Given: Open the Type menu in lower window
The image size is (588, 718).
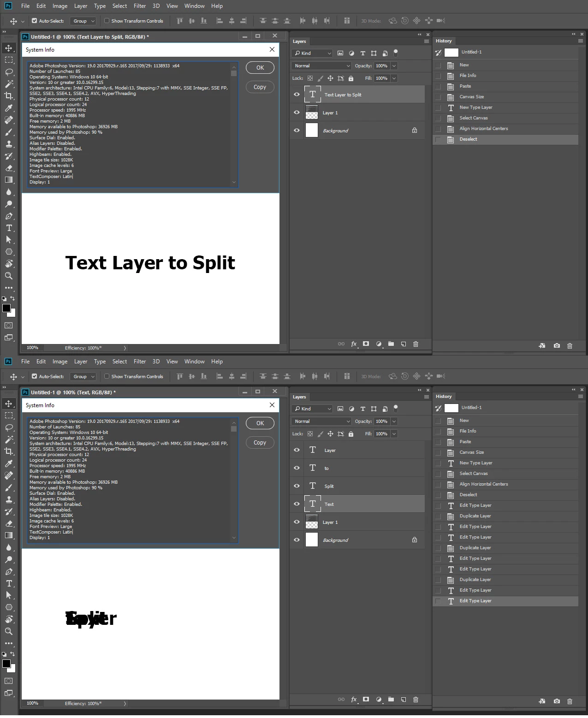Looking at the screenshot, I should (x=100, y=362).
